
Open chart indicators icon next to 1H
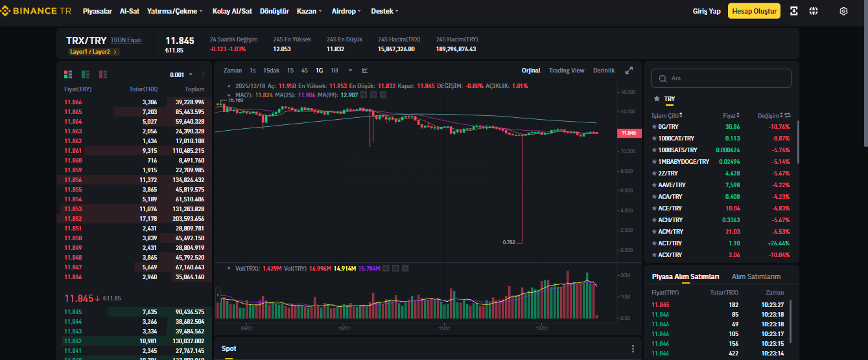[365, 70]
